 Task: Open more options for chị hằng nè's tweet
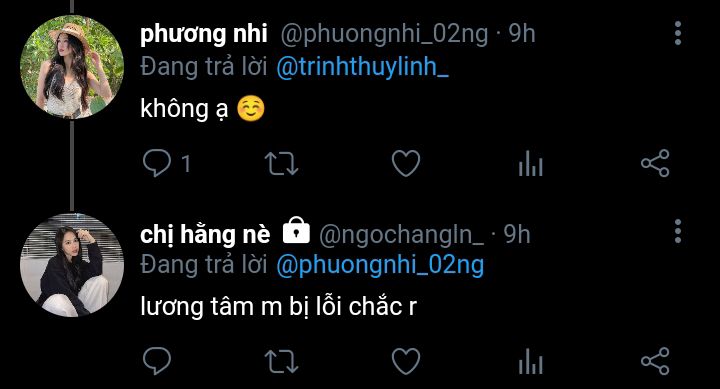click(x=678, y=231)
